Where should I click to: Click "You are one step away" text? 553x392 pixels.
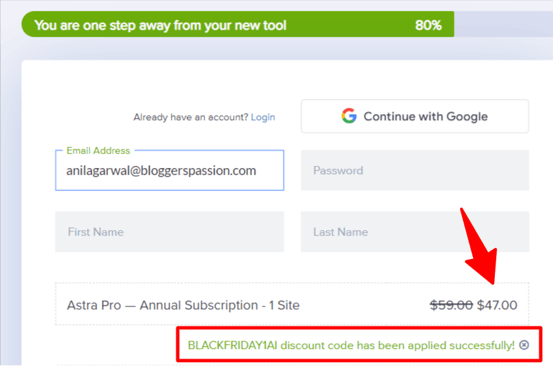160,26
